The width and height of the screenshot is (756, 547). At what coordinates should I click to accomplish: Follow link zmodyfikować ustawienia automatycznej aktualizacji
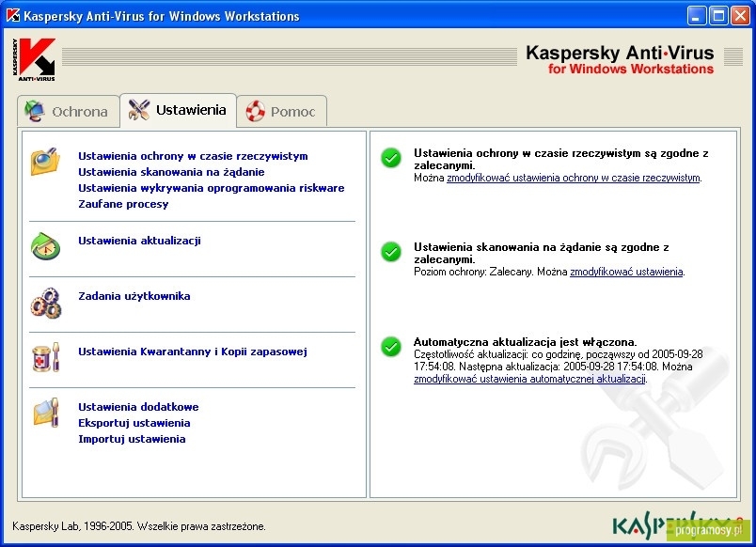pyautogui.click(x=529, y=379)
